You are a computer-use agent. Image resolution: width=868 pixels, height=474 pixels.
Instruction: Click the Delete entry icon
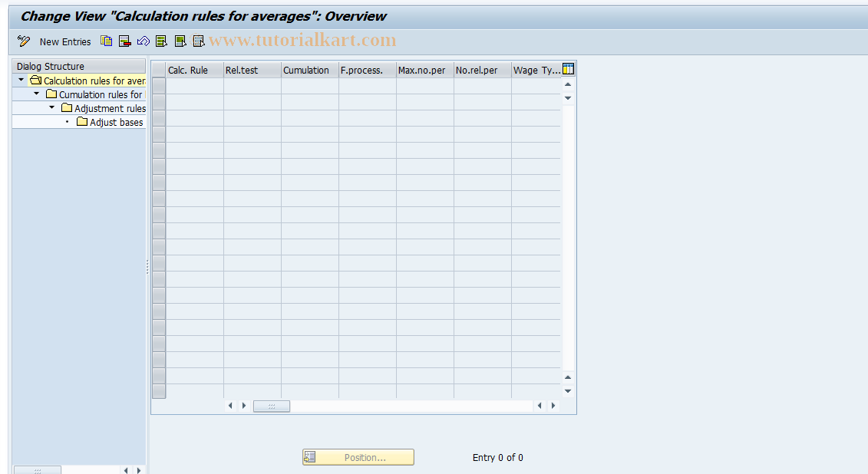[124, 41]
